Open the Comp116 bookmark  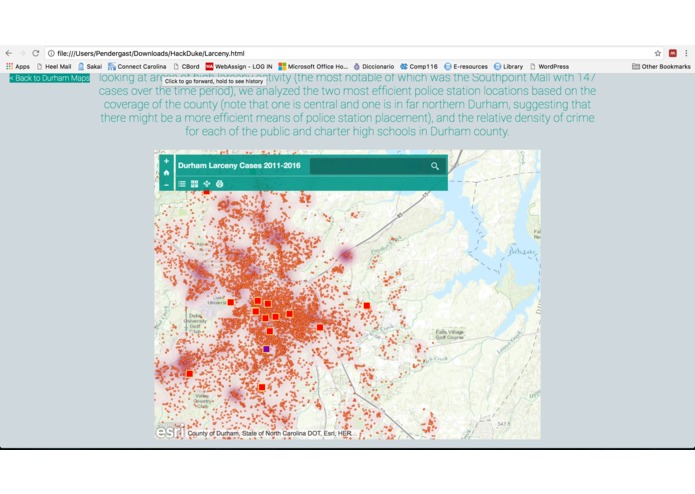coord(419,66)
